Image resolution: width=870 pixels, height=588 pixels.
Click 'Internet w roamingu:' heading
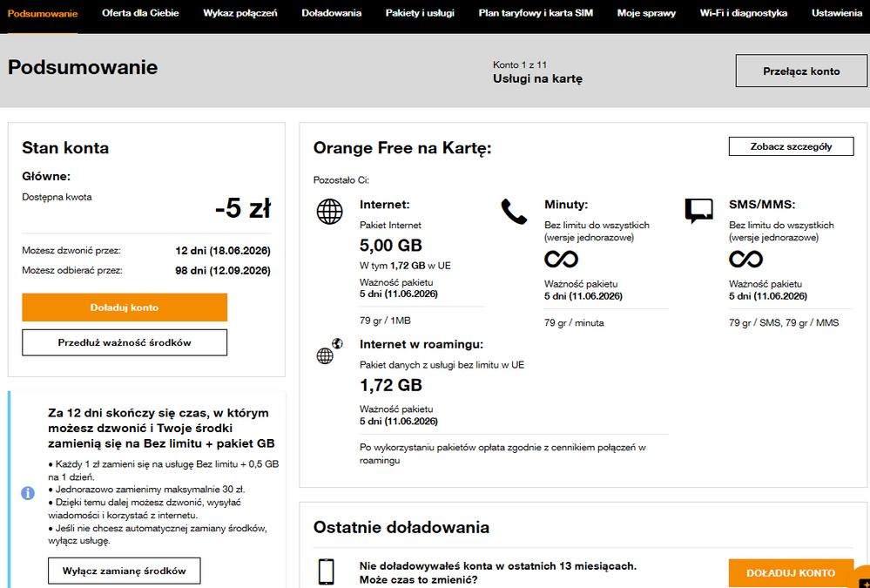422,344
